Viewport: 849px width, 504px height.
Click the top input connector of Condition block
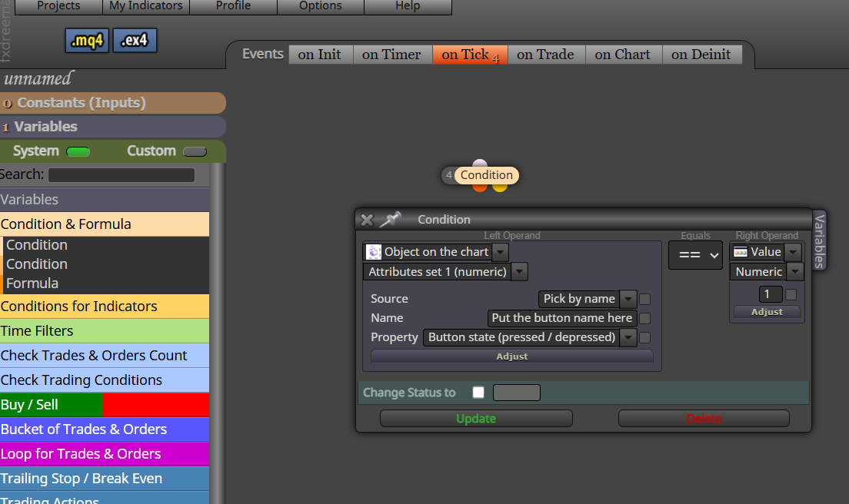coord(480,163)
